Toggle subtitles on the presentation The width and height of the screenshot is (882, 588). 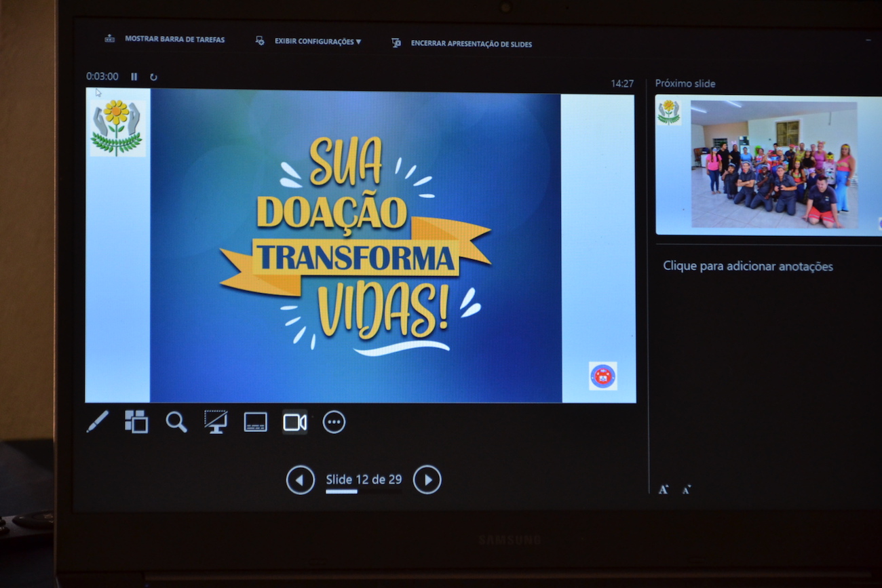coord(255,422)
